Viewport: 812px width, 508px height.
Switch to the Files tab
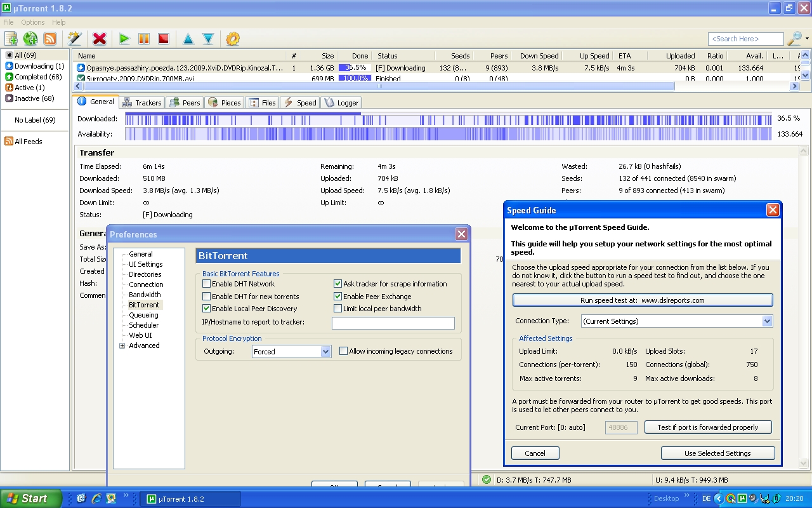[x=263, y=102]
